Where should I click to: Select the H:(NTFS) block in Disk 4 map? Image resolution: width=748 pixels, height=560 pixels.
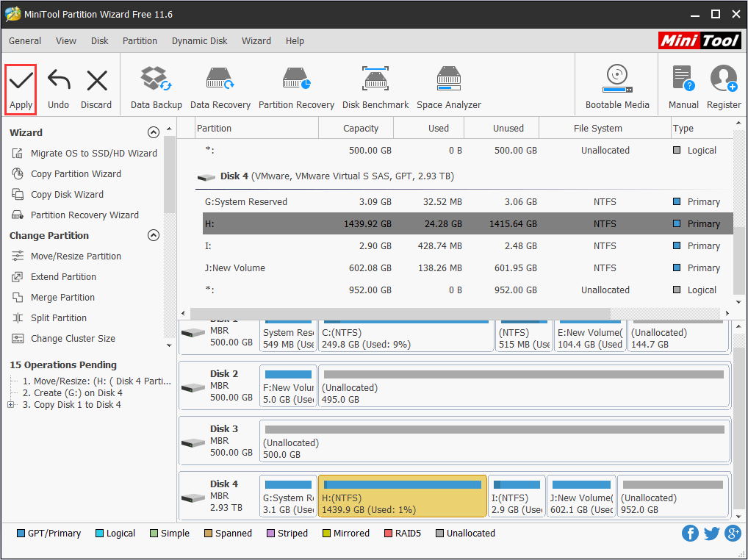pos(402,496)
